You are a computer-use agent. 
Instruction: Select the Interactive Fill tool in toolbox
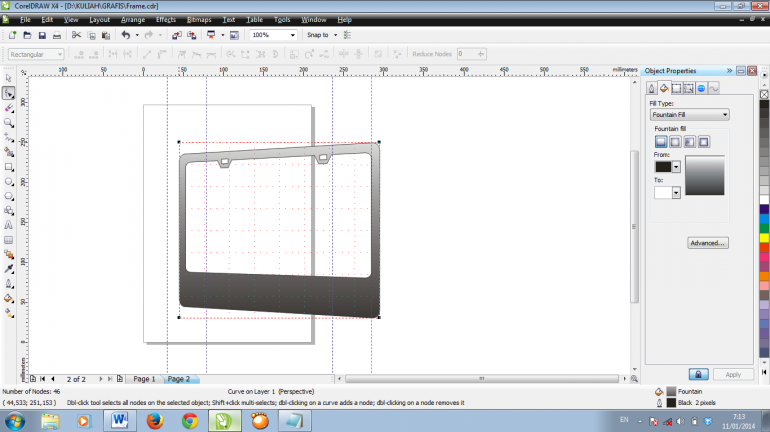(8, 313)
